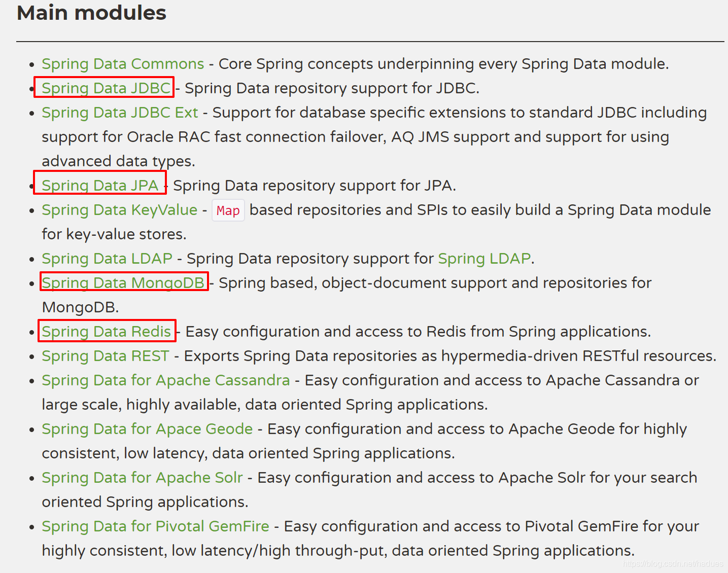728x573 pixels.
Task: Select Spring Data for Apace Geode link
Action: [147, 428]
